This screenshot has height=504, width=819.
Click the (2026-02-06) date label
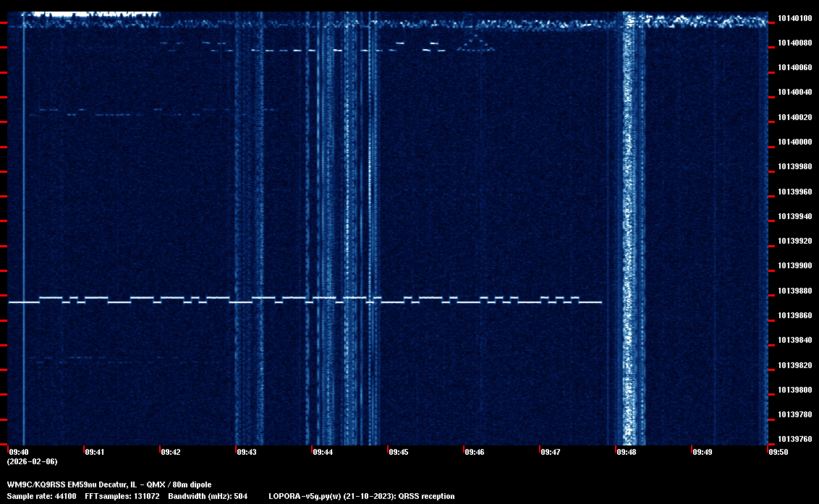coord(32,461)
